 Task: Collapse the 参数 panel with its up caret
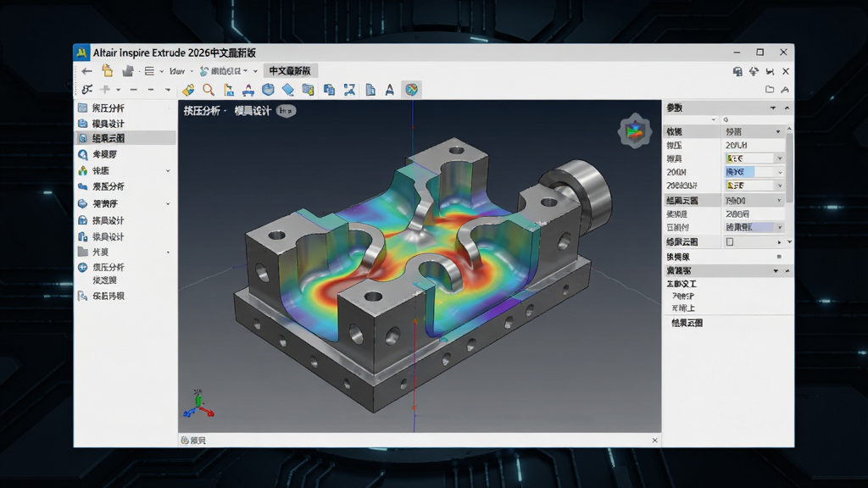click(x=787, y=108)
